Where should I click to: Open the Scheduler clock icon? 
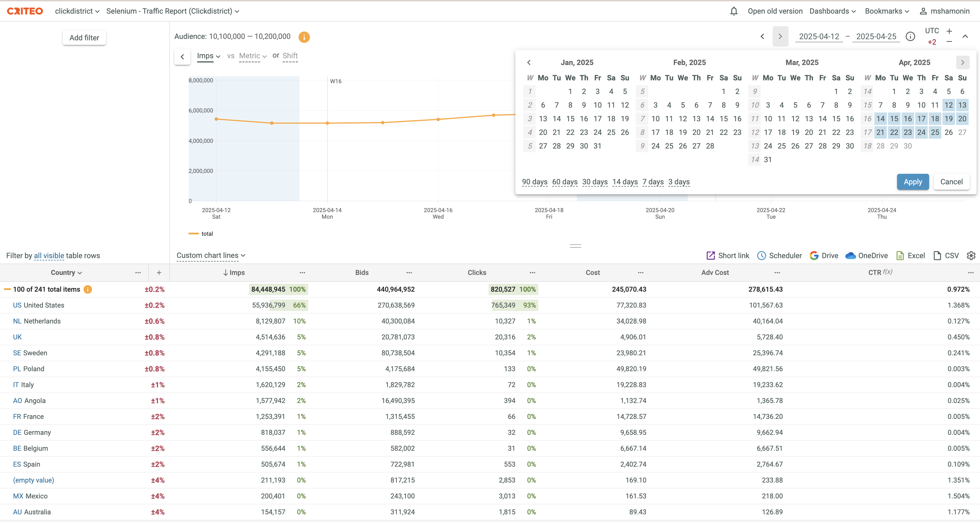pos(761,256)
